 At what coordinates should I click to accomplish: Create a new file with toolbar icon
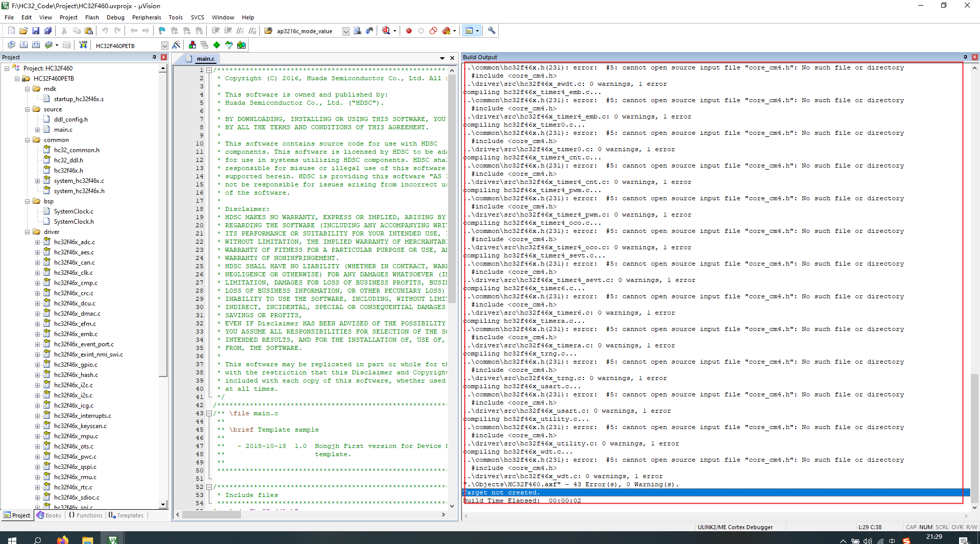pos(11,31)
